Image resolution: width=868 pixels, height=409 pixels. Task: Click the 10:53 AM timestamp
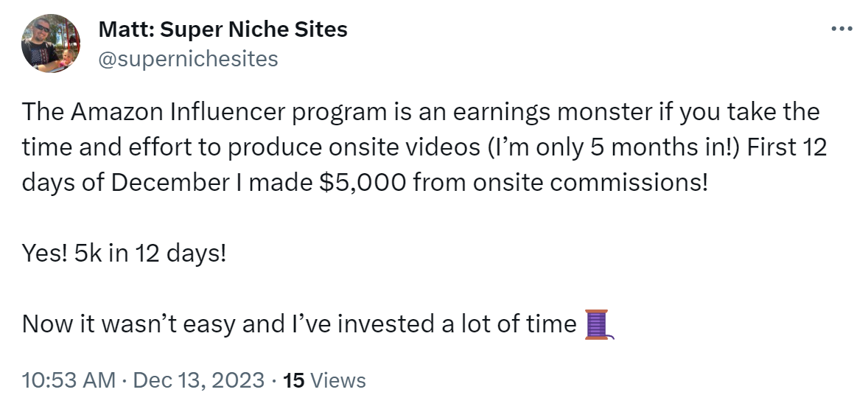pyautogui.click(x=69, y=380)
